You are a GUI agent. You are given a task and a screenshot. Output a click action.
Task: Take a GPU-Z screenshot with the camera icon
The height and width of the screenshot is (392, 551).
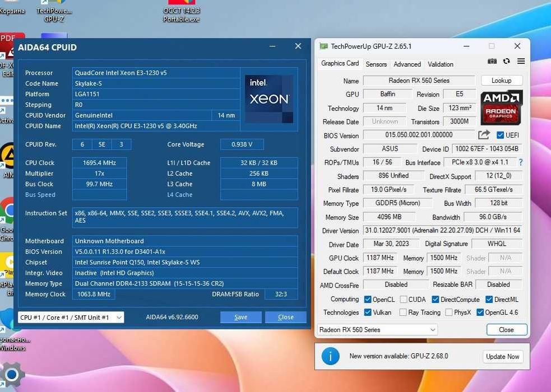point(492,62)
